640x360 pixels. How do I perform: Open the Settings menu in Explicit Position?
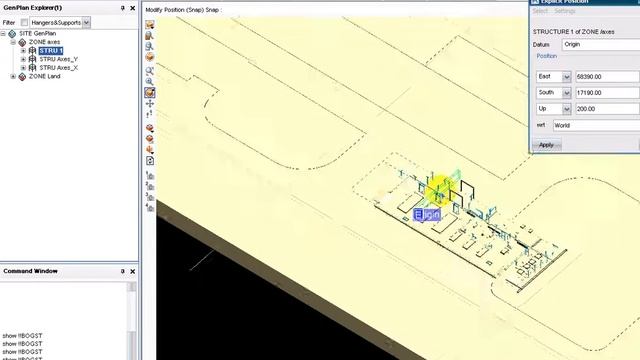click(565, 11)
